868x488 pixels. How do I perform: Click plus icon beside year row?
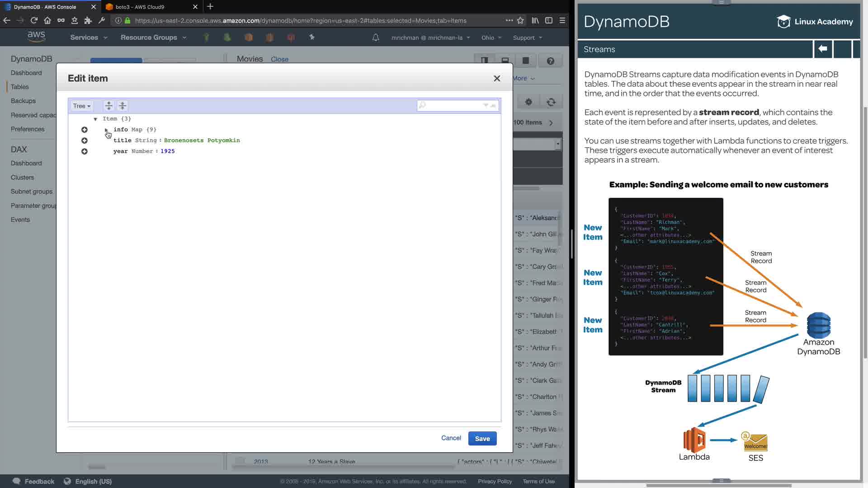(x=85, y=151)
